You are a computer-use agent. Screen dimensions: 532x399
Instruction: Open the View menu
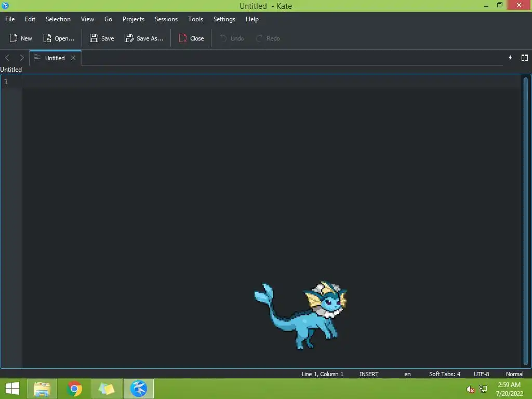click(x=87, y=19)
